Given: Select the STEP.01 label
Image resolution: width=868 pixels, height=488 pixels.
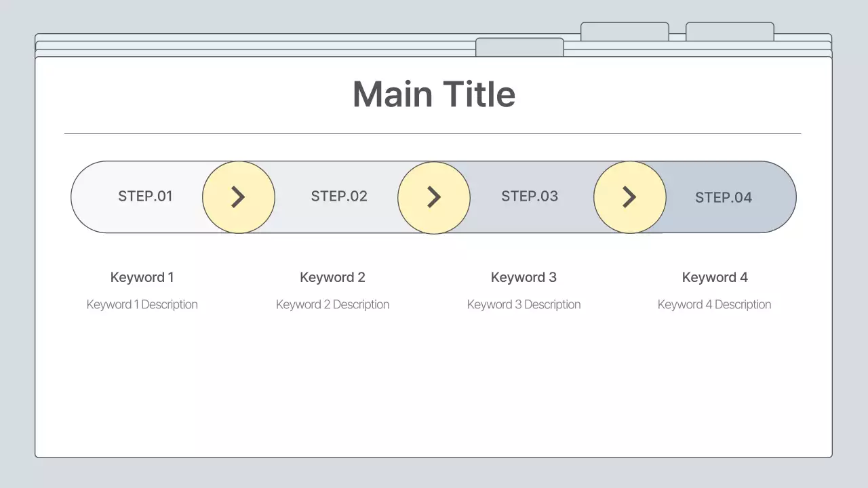Looking at the screenshot, I should tap(145, 197).
